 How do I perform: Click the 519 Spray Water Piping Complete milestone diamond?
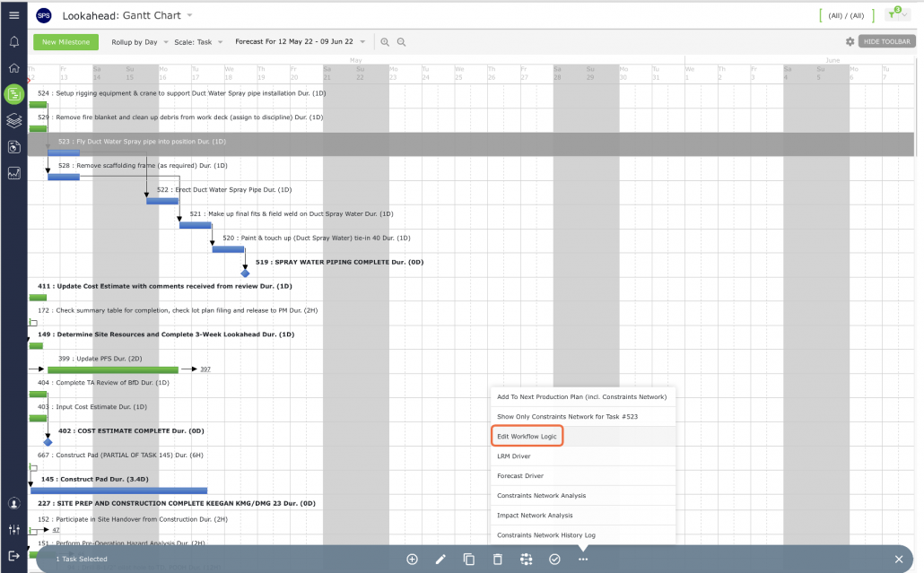[245, 273]
